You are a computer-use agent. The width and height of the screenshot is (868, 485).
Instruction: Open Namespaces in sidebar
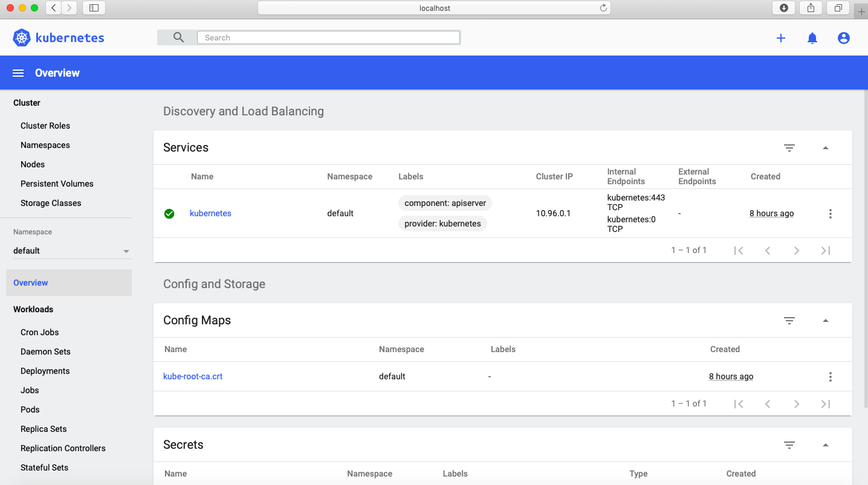point(45,145)
